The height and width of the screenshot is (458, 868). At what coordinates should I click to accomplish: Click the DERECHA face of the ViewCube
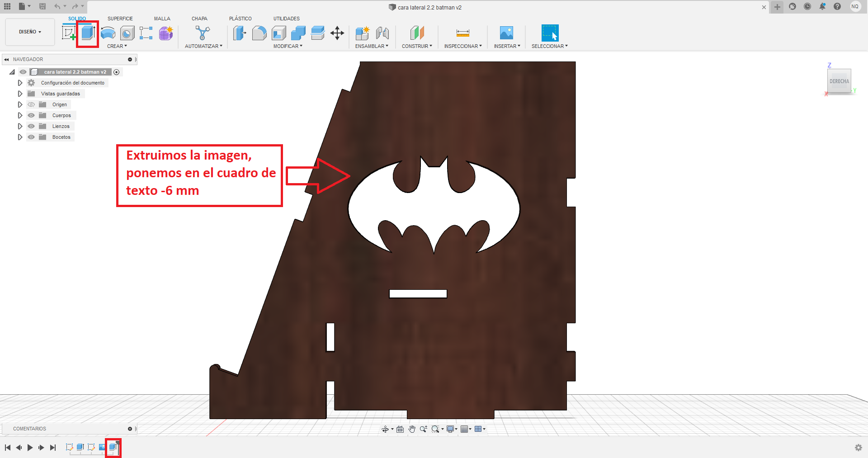(x=839, y=81)
